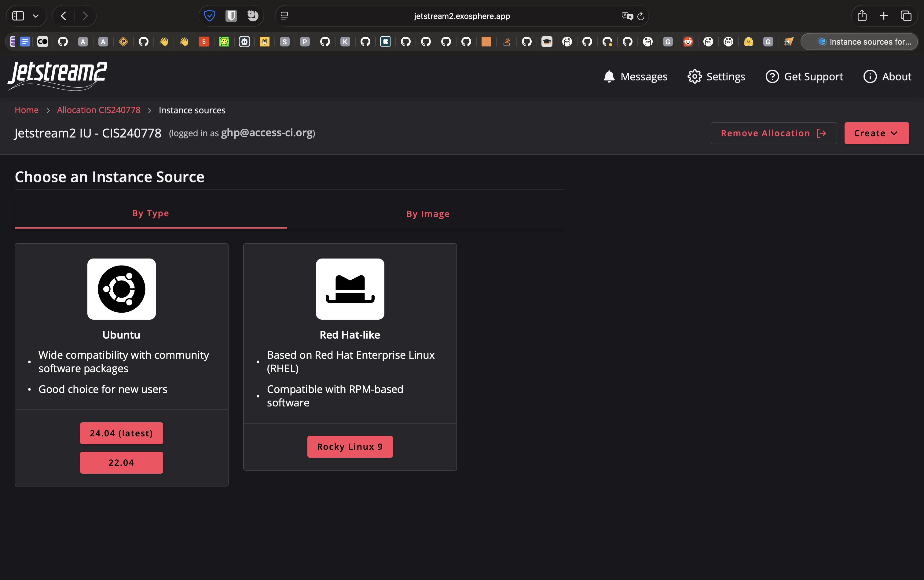
Task: Choose the Ubuntu 22.04 button
Action: [x=121, y=463]
